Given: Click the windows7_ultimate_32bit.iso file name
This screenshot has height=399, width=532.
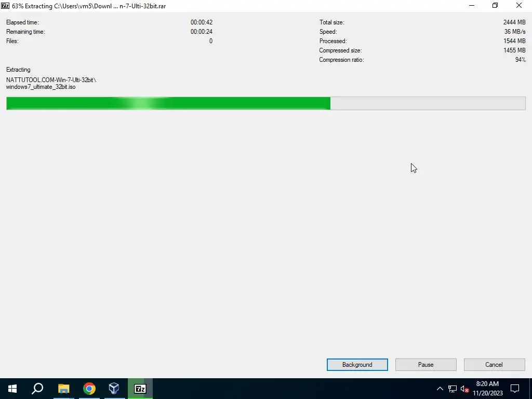Looking at the screenshot, I should pyautogui.click(x=41, y=87).
